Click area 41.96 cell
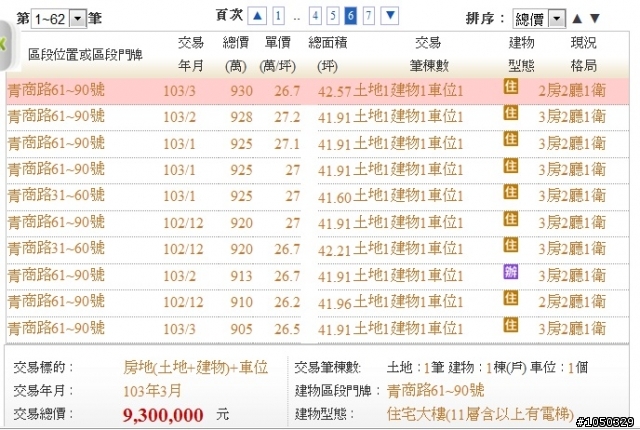The image size is (640, 430). click(x=335, y=303)
